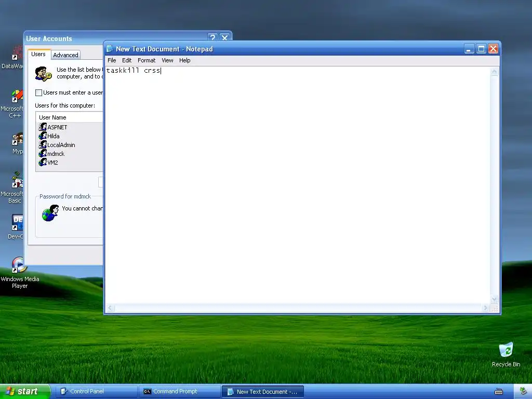Switch to Advanced tab in User Accounts
The image size is (532, 399).
click(x=65, y=55)
